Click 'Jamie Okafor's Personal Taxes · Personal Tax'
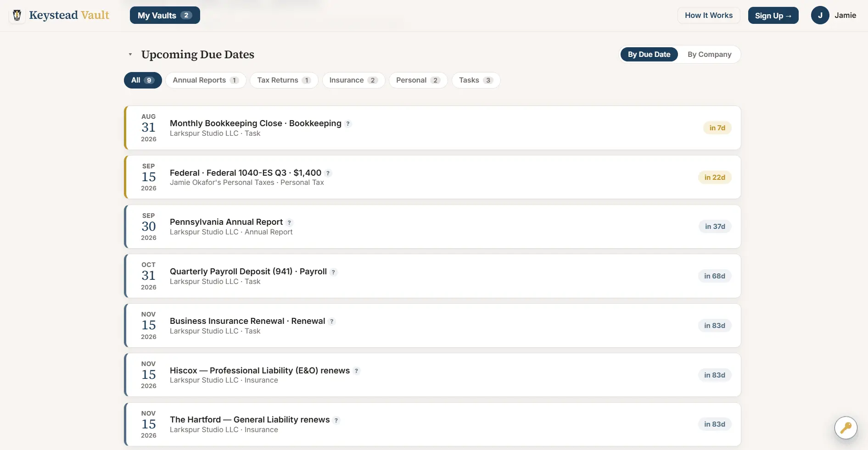Image resolution: width=868 pixels, height=450 pixels. pyautogui.click(x=247, y=183)
